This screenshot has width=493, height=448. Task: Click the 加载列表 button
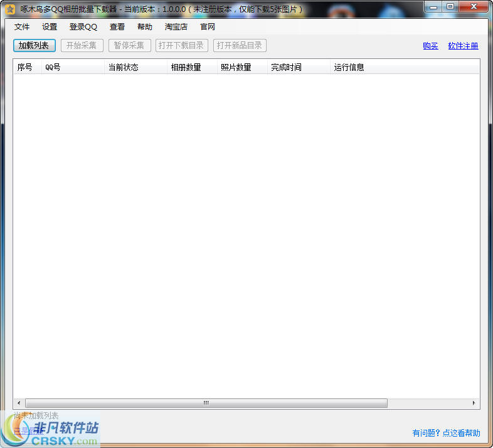point(34,46)
